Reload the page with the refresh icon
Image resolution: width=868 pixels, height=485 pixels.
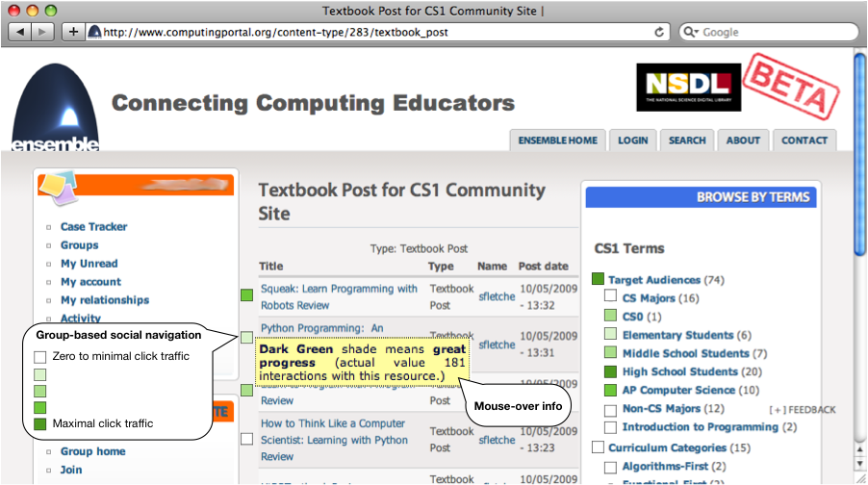tap(659, 32)
